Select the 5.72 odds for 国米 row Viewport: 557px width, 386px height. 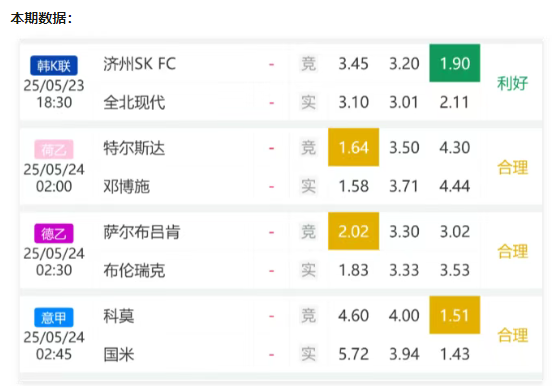353,354
